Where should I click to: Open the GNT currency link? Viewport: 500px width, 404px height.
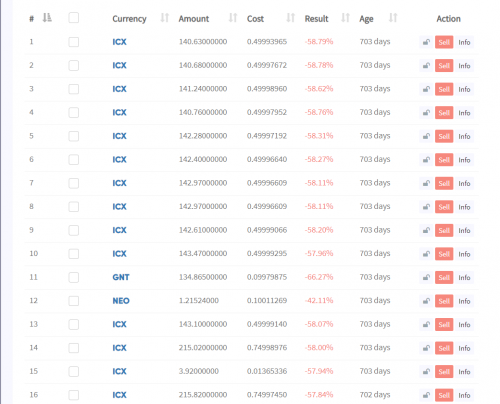(x=121, y=277)
